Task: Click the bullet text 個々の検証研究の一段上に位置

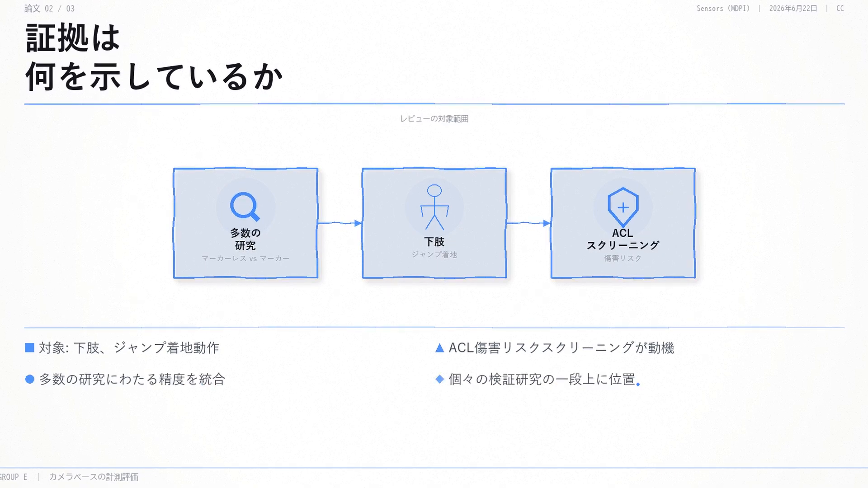Action: pos(542,379)
